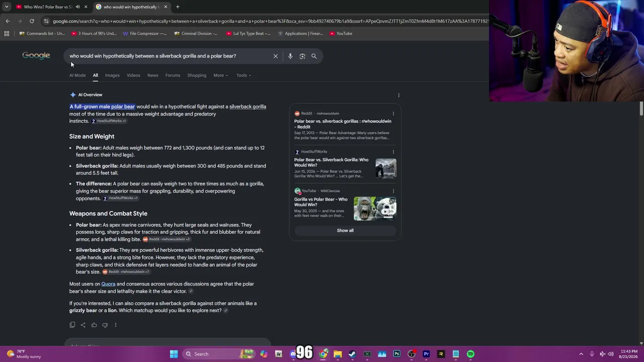The height and width of the screenshot is (362, 644).
Task: Submit search with the magnifier icon
Action: pos(314,56)
